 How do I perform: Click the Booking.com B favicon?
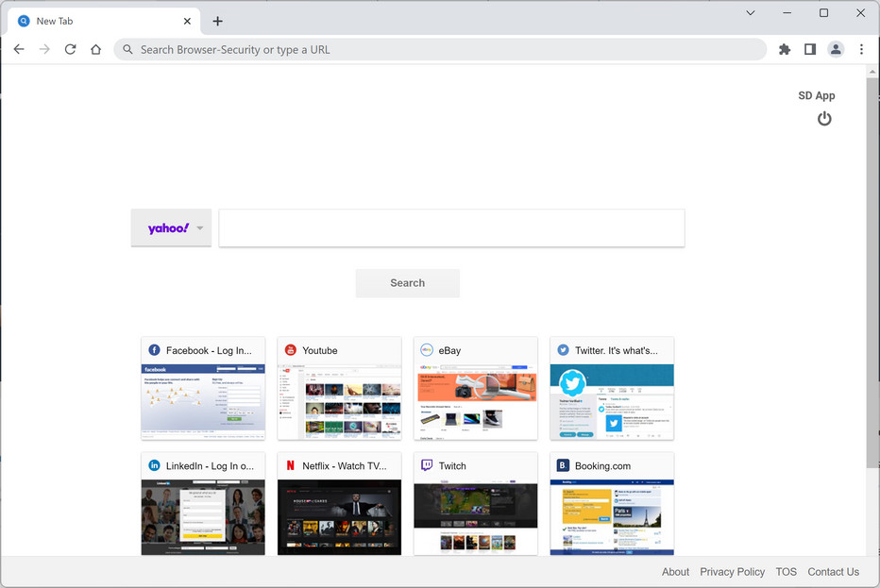[563, 465]
